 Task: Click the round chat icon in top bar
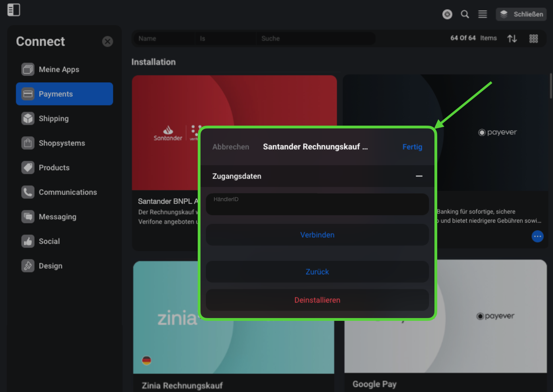click(447, 14)
